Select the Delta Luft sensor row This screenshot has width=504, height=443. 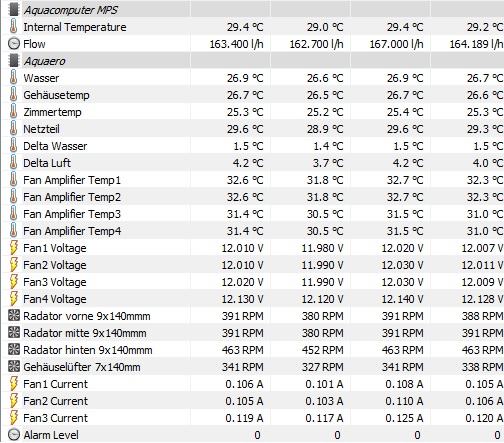[253, 163]
